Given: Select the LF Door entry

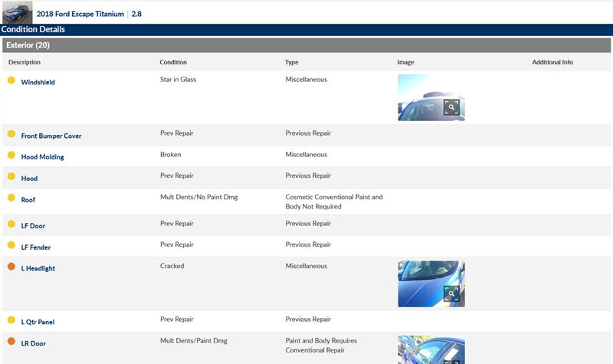Looking at the screenshot, I should tap(33, 225).
